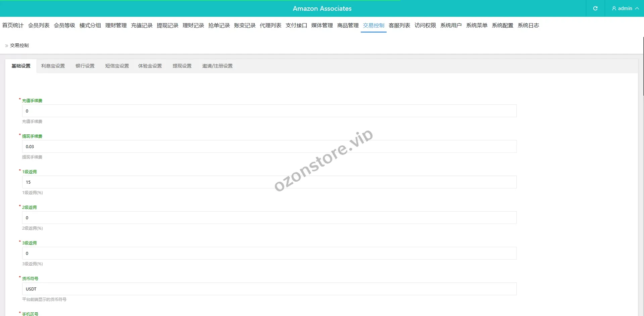
Task: Open the 提现设置 tab
Action: coord(182,66)
